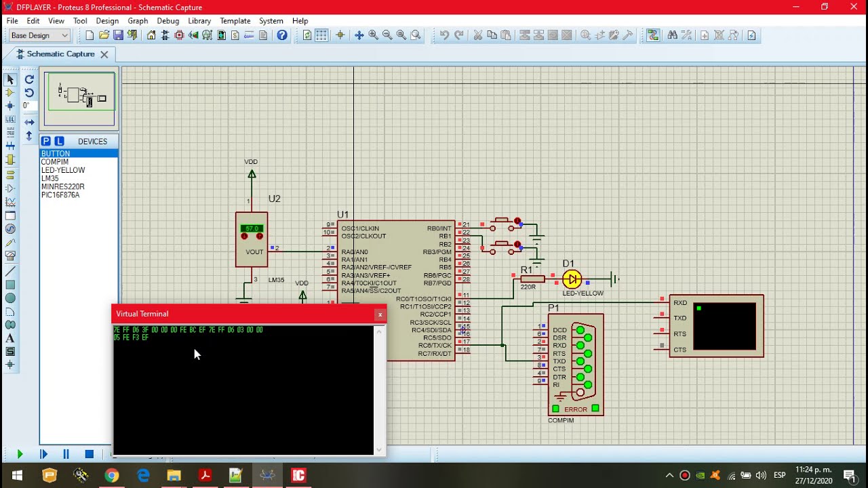
Task: Click the P pick devices button
Action: pyautogui.click(x=46, y=141)
